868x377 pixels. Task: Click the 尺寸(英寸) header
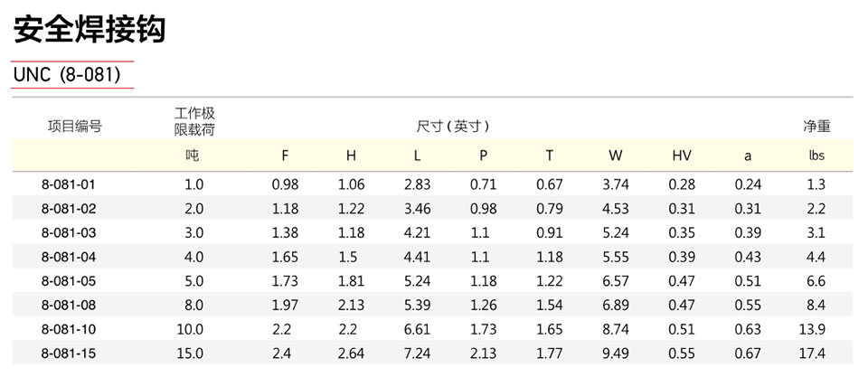[453, 127]
